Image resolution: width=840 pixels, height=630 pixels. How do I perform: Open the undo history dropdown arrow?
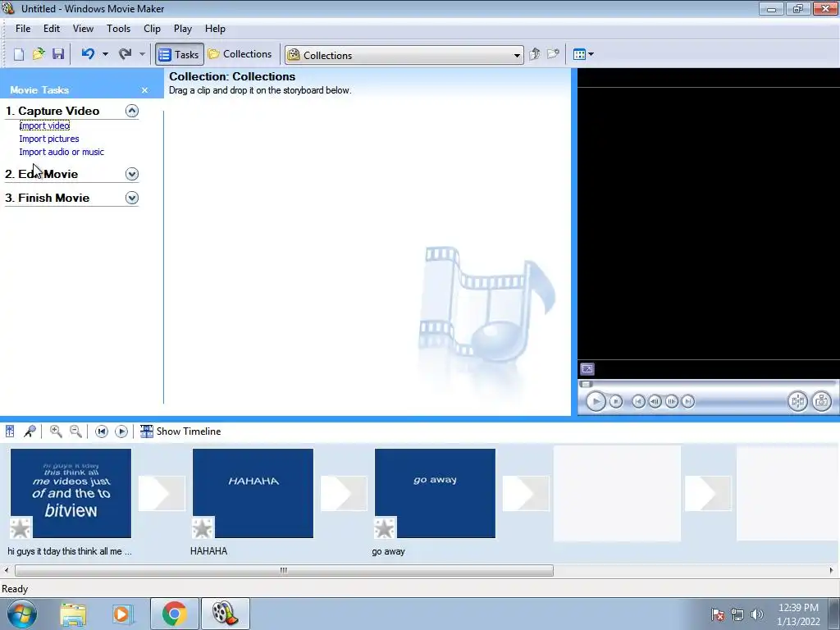coord(105,54)
